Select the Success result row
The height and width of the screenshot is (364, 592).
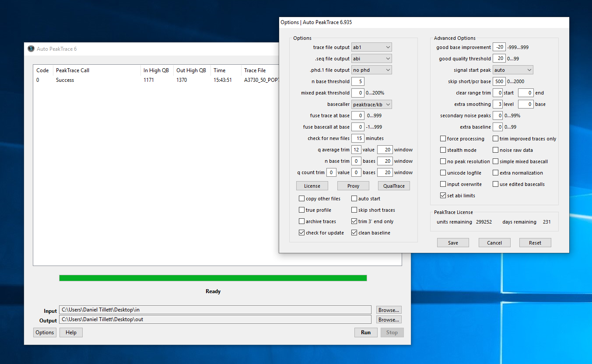pos(157,80)
